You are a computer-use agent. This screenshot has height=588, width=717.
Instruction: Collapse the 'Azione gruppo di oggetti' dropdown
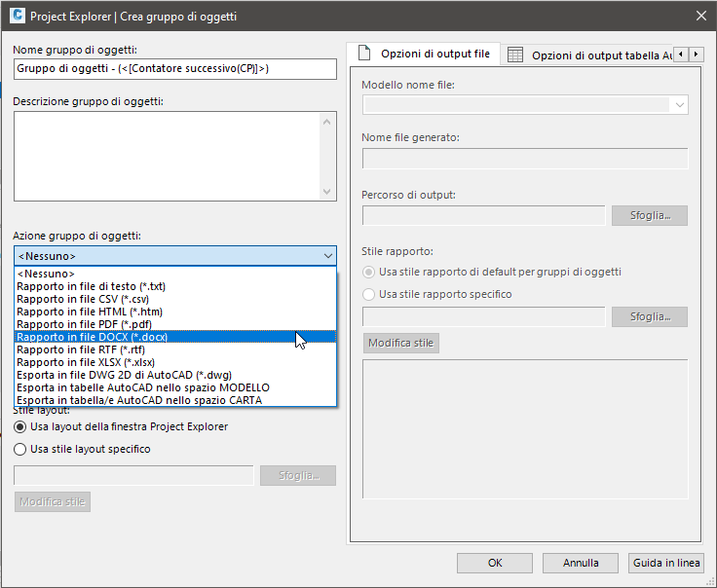pos(327,256)
